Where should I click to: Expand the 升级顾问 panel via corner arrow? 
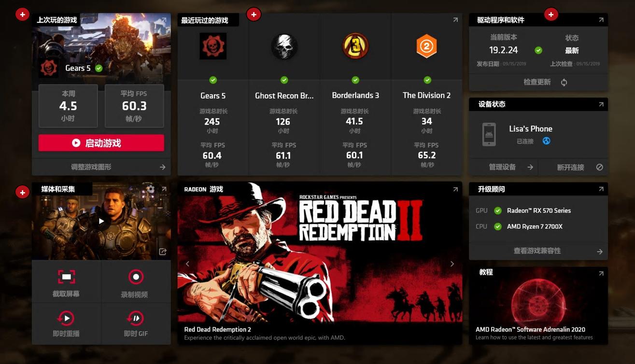coord(601,189)
